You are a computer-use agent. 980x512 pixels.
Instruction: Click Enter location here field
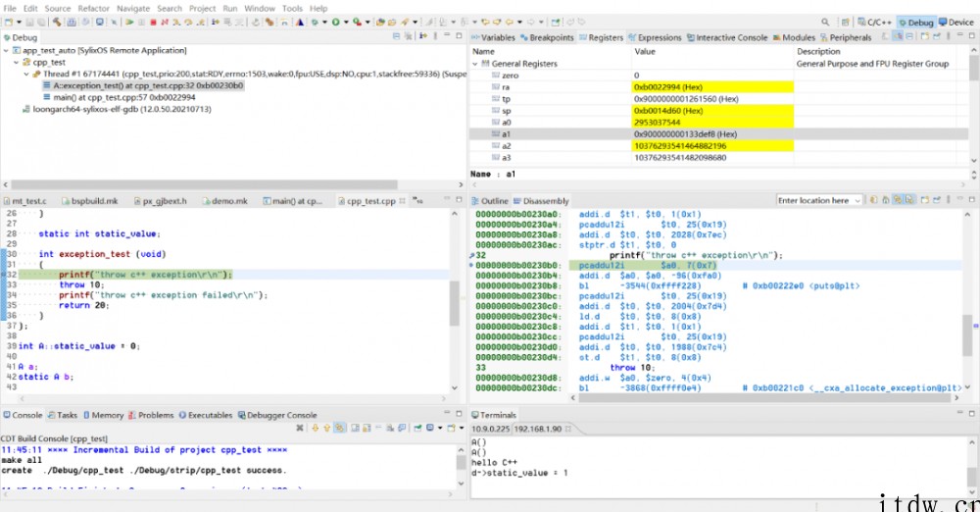click(x=813, y=200)
